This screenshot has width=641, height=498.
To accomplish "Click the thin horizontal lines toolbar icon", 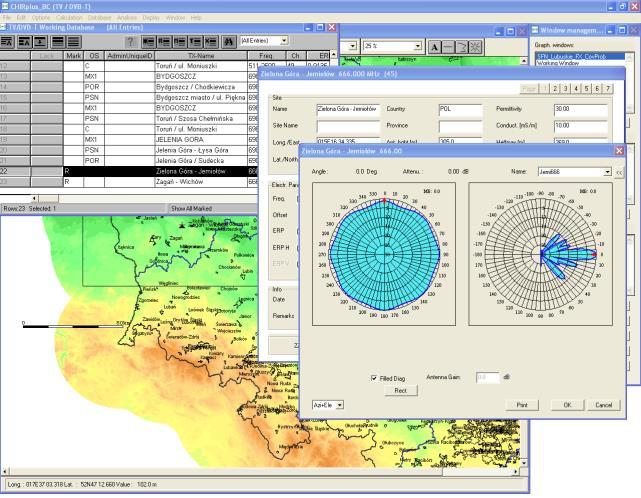I will [74, 42].
